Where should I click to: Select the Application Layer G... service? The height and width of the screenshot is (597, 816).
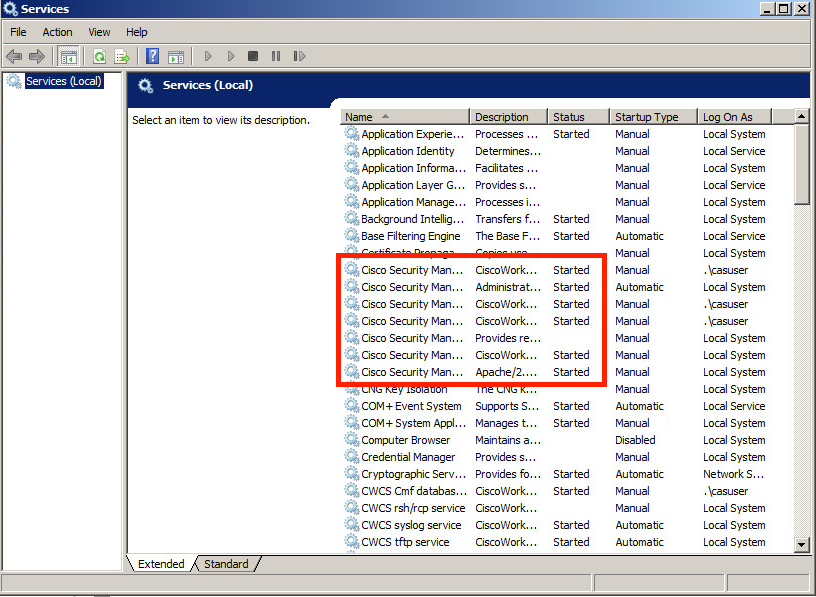[x=568, y=185]
